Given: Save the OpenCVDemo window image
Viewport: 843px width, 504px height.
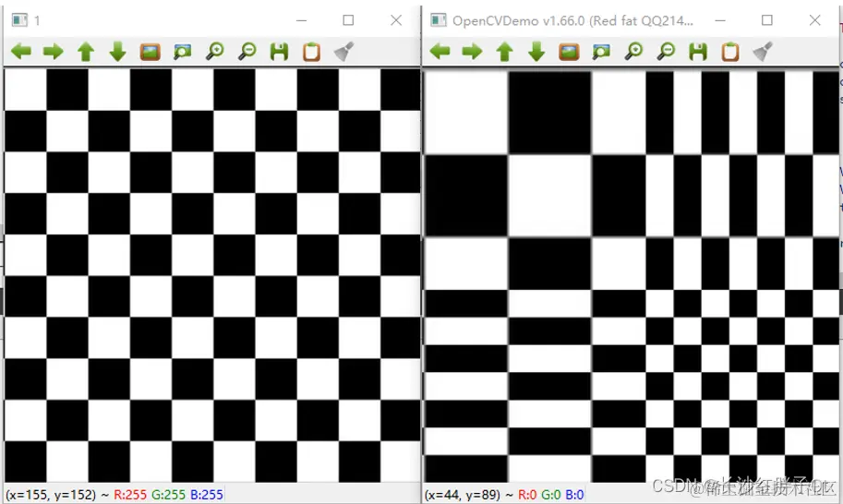Looking at the screenshot, I should coord(698,52).
